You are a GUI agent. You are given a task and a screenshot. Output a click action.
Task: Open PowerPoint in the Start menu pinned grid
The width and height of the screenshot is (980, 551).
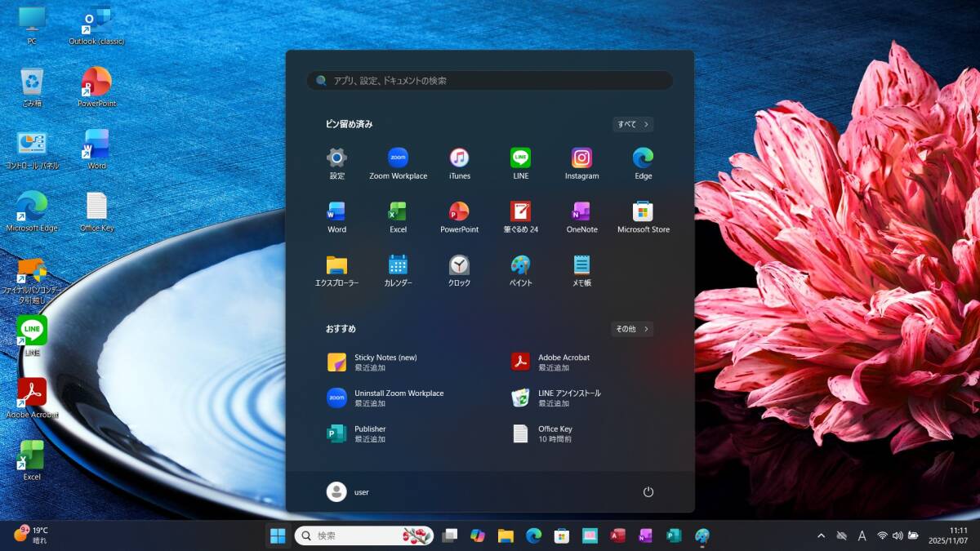(x=459, y=218)
